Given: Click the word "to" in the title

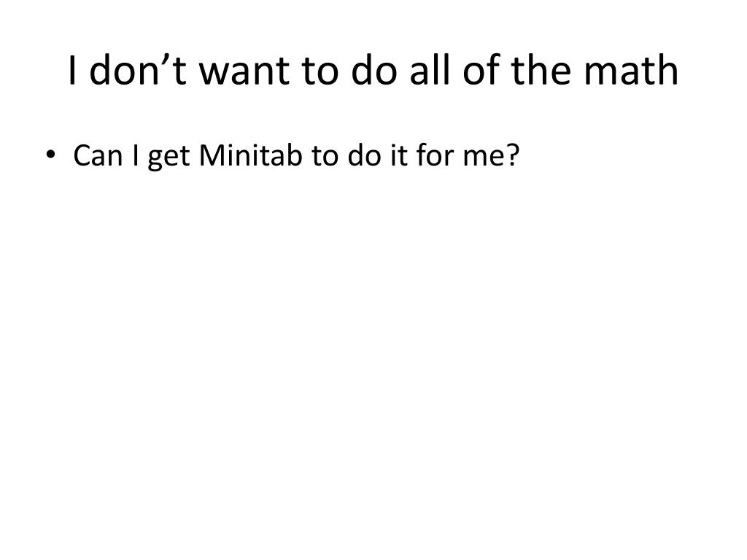Looking at the screenshot, I should pos(320,72).
